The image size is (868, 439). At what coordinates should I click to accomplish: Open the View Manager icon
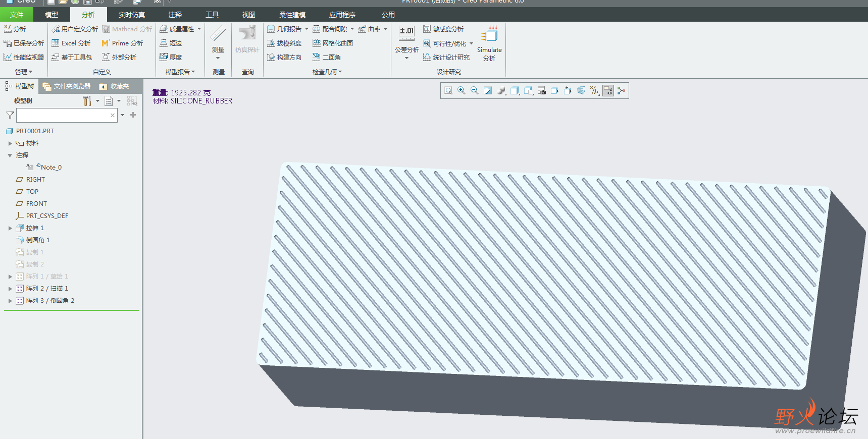click(x=528, y=91)
